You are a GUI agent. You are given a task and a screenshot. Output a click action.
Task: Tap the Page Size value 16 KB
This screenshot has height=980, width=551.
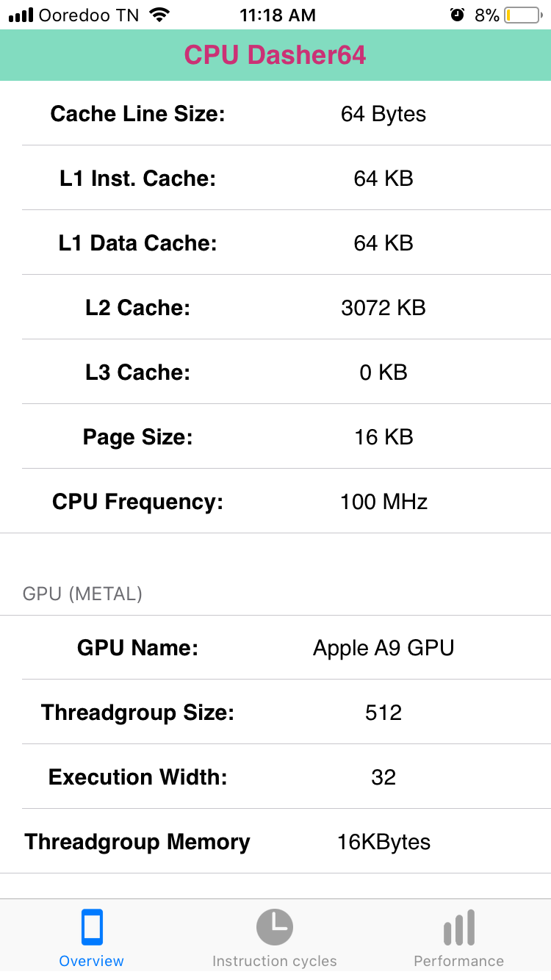tap(383, 437)
